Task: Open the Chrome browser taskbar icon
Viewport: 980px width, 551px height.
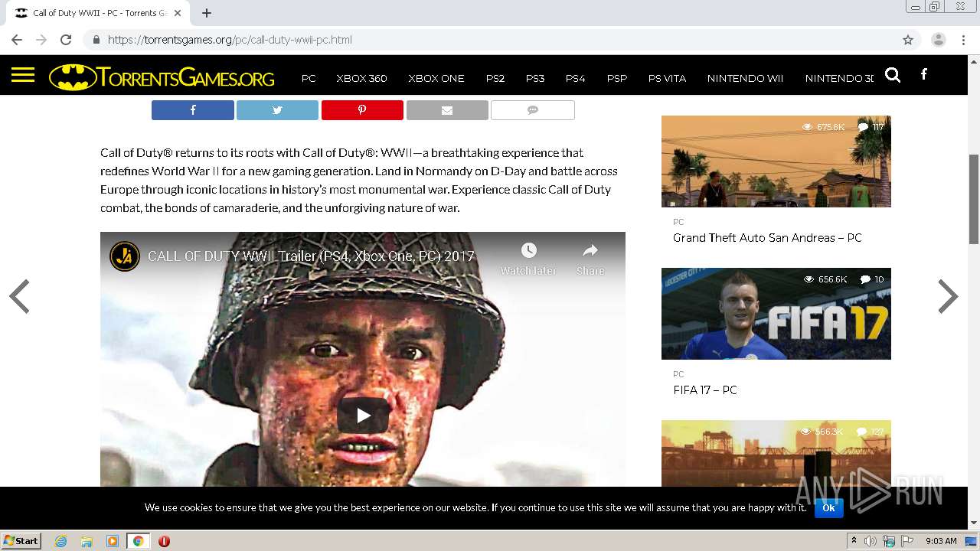Action: tap(138, 541)
